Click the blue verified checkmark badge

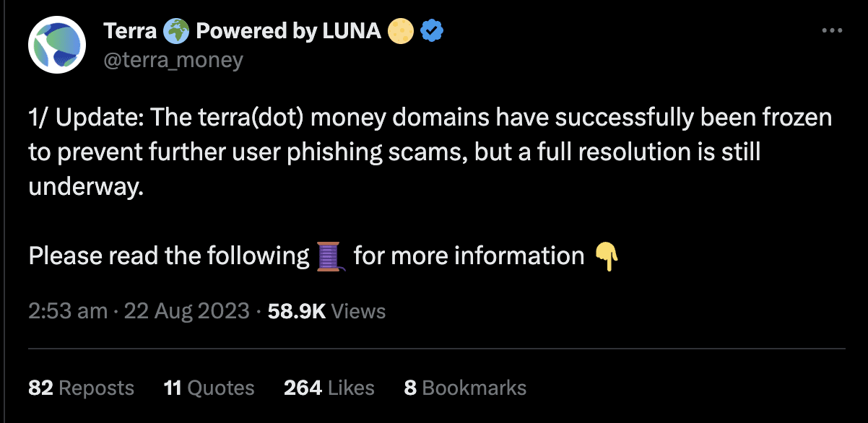click(x=432, y=31)
